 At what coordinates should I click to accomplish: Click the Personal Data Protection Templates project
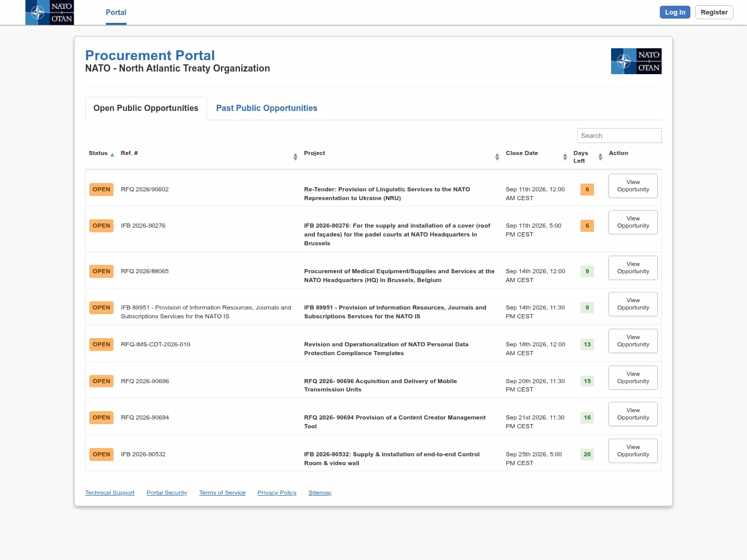point(386,348)
